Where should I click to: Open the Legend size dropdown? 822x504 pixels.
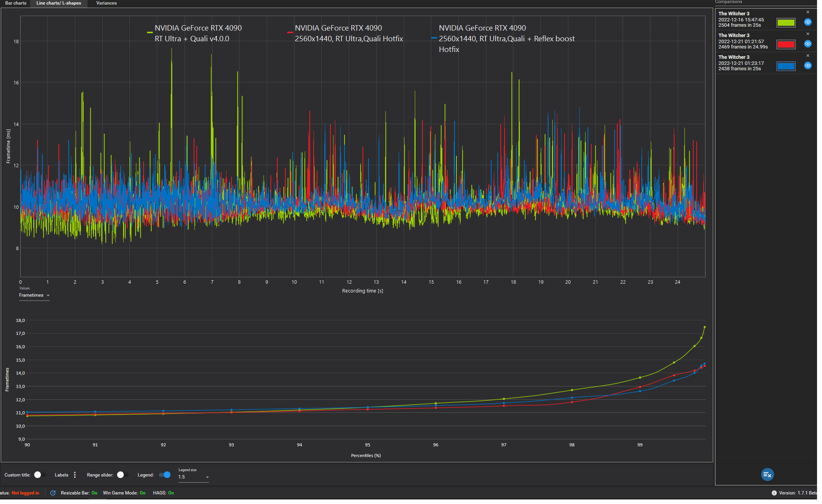(193, 477)
